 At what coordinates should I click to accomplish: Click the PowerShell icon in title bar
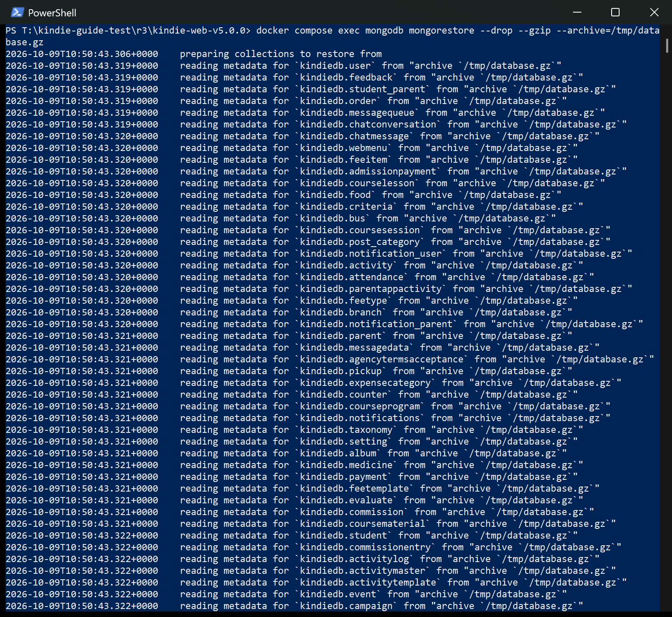click(17, 12)
